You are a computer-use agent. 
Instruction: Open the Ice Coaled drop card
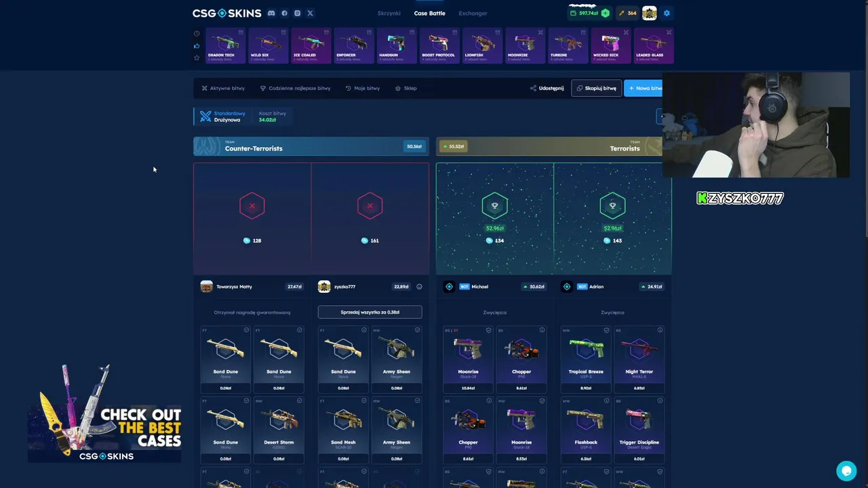tap(311, 45)
